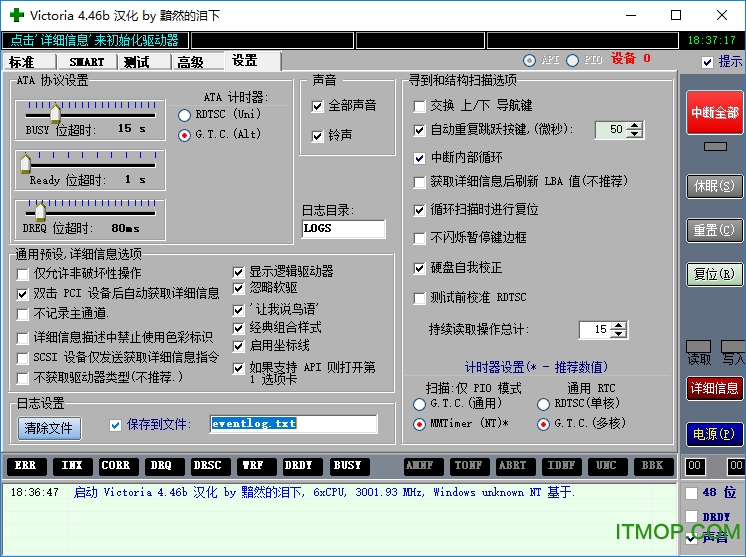This screenshot has width=746, height=557.
Task: Switch to the SMART tab
Action: point(87,62)
